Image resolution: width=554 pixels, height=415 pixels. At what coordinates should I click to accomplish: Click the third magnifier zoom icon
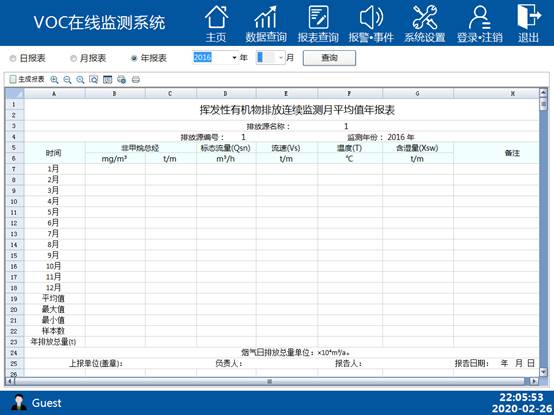pyautogui.click(x=80, y=80)
